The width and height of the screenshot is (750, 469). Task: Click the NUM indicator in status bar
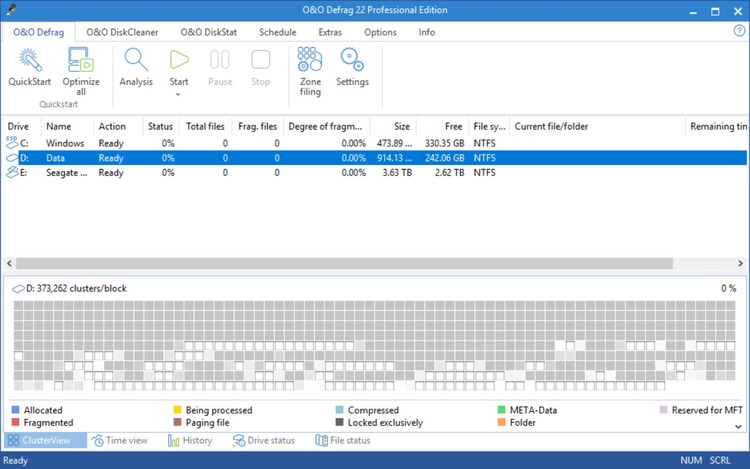click(691, 460)
